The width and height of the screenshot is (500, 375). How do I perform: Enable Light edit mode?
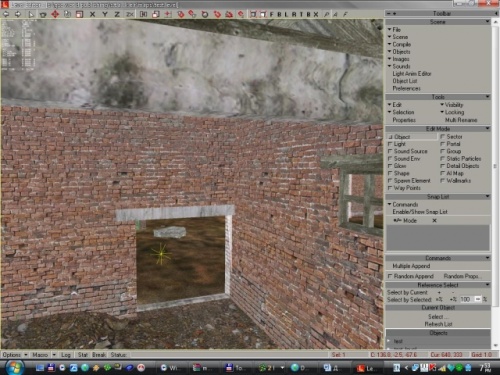[397, 144]
